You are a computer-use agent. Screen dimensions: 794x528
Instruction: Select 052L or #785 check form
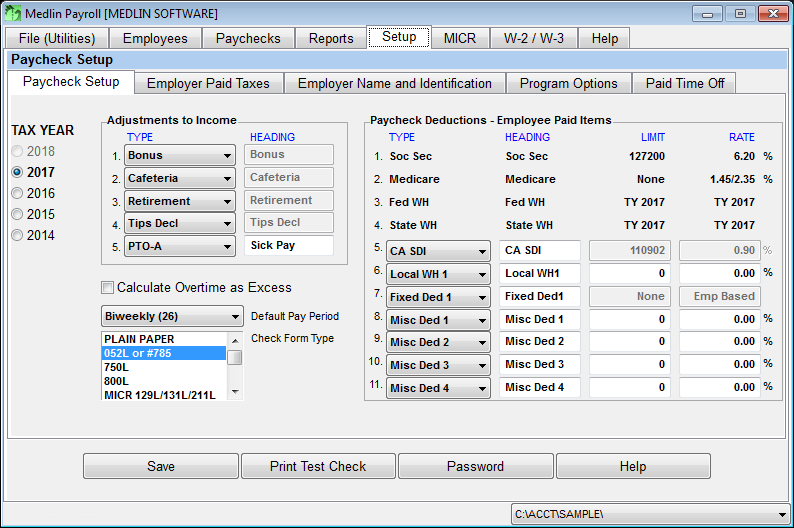pyautogui.click(x=164, y=353)
